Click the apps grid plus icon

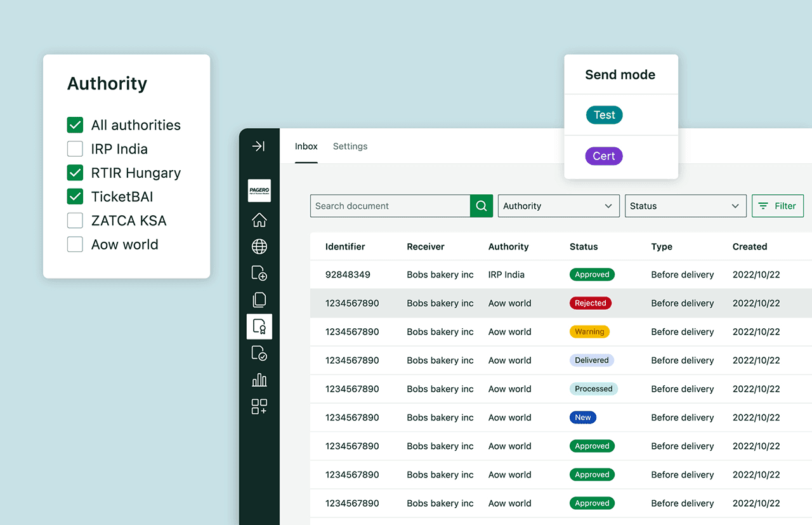[259, 406]
